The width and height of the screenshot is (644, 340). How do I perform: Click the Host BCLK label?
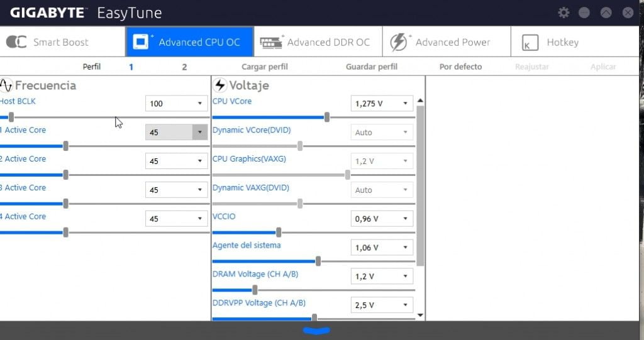coord(18,101)
